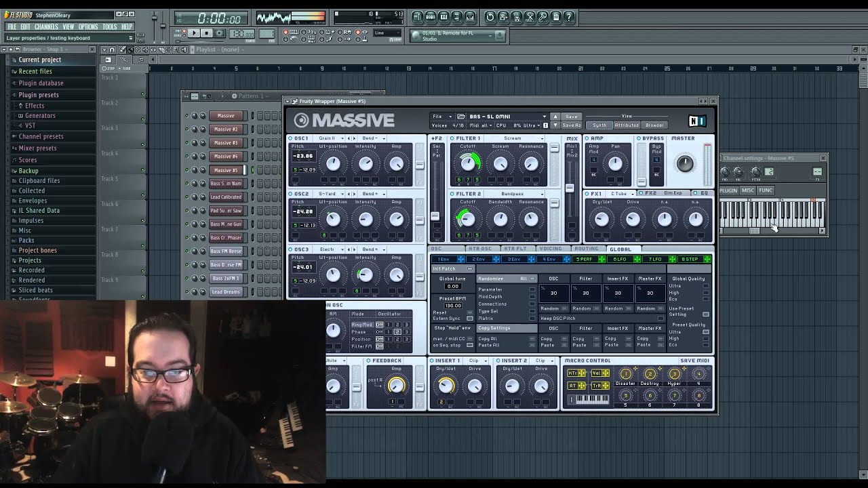Image resolution: width=868 pixels, height=488 pixels.
Task: Click the Global tune 0.00 value field
Action: [x=452, y=286]
